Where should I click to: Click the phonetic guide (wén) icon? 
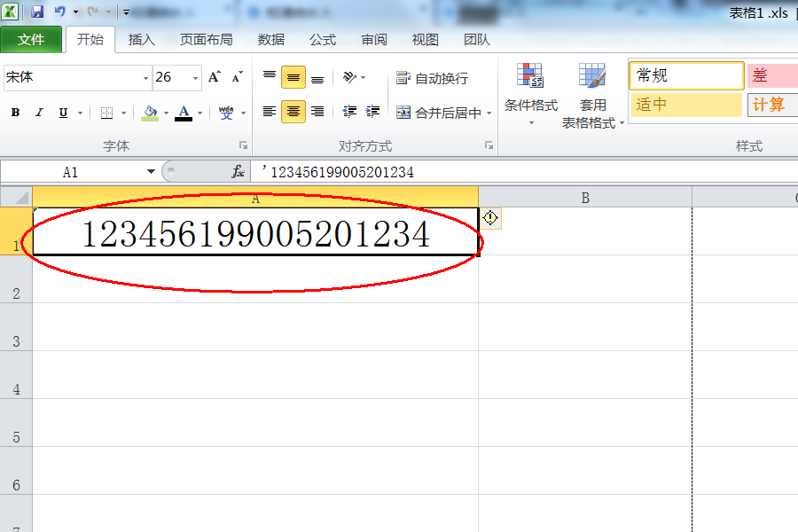click(x=226, y=113)
